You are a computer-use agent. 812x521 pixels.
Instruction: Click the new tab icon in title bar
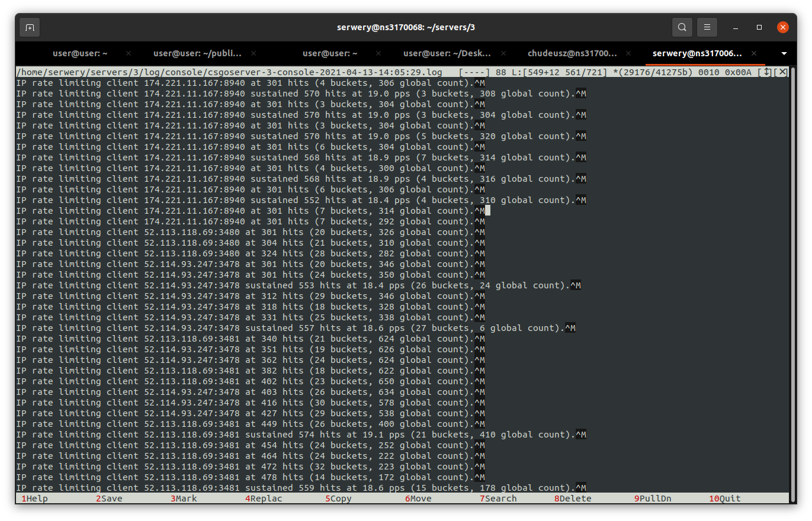click(30, 27)
